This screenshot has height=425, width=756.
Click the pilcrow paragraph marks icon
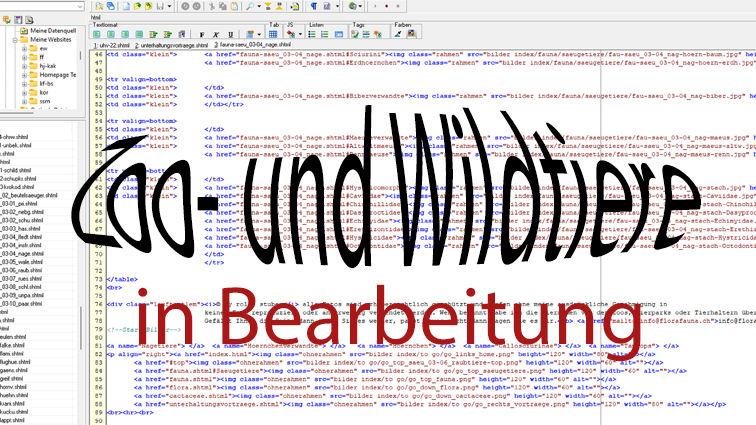coord(314,6)
